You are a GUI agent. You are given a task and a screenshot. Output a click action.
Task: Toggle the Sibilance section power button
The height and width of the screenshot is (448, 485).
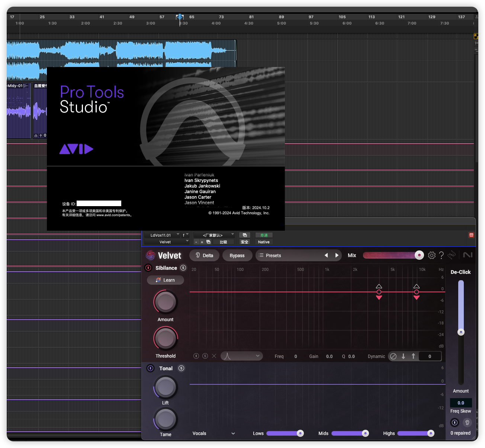point(148,268)
